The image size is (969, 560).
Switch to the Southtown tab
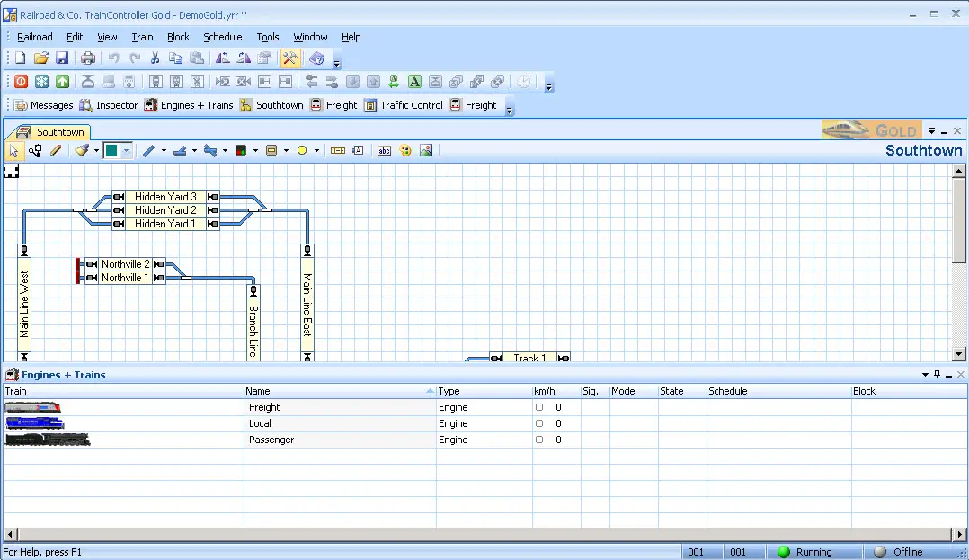[x=52, y=131]
